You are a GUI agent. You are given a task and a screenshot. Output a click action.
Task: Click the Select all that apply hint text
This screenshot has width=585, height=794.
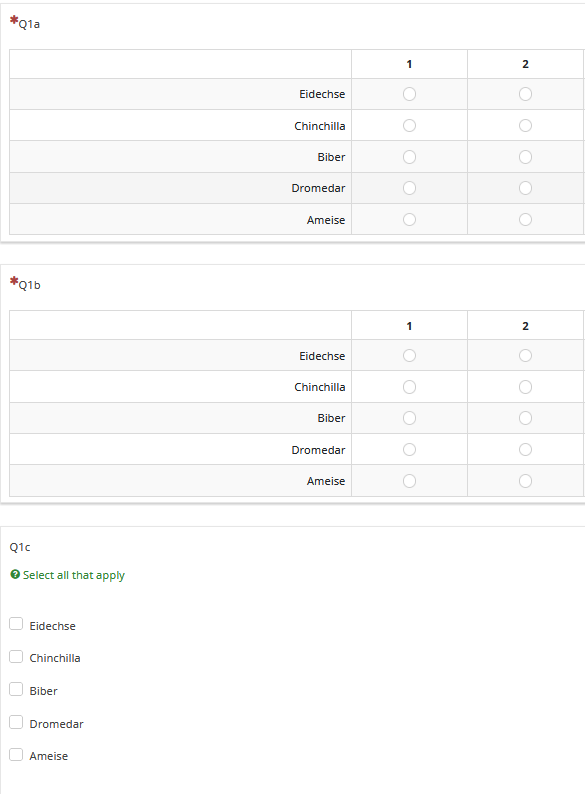pos(73,575)
